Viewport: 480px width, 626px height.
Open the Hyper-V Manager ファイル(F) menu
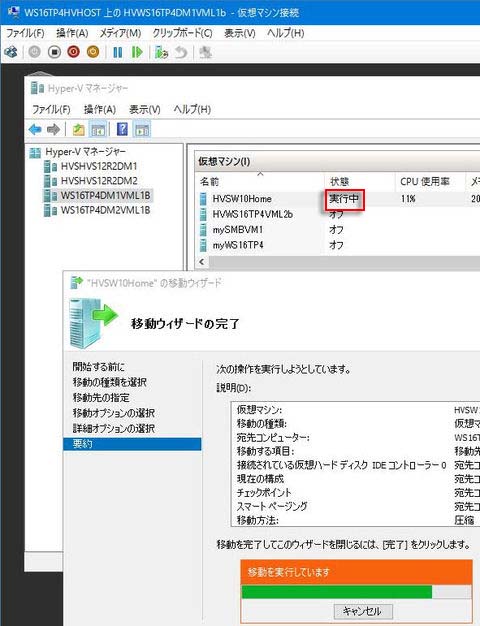click(x=51, y=109)
